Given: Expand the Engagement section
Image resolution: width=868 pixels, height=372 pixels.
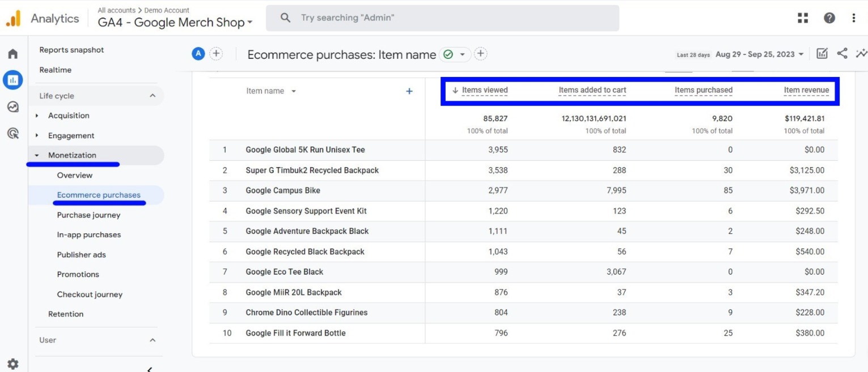Looking at the screenshot, I should (x=37, y=136).
